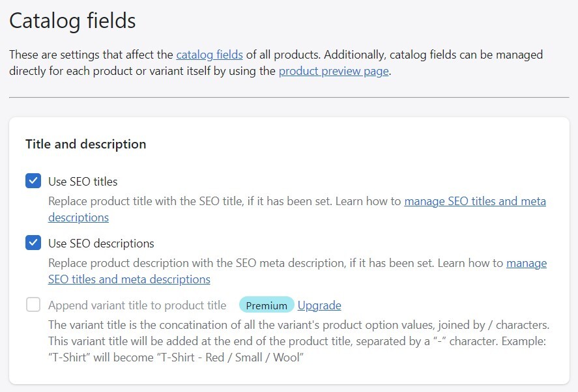Click the Append variant title label text
The height and width of the screenshot is (392, 578).
coord(137,305)
